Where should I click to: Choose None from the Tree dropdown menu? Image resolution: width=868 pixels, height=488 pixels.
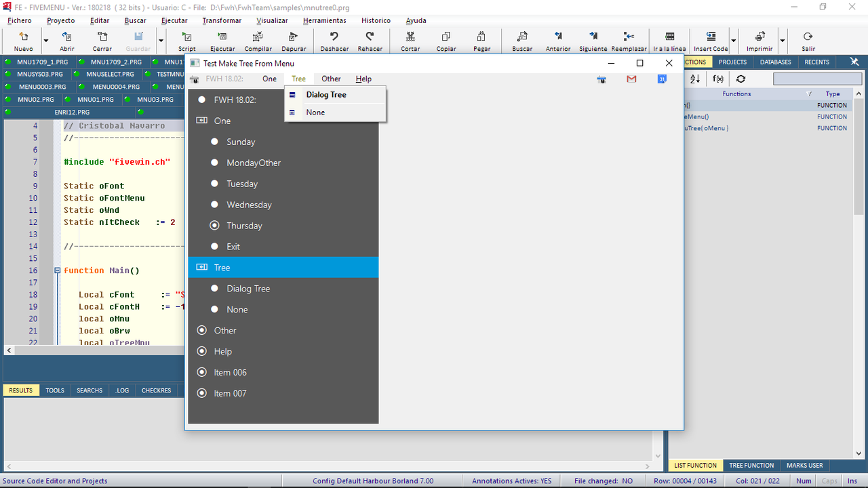(x=336, y=113)
